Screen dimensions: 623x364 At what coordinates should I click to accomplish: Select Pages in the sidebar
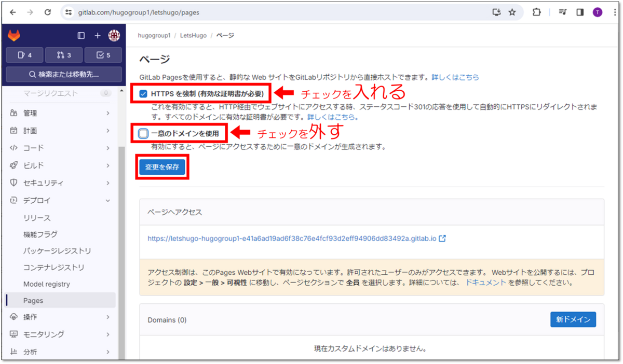tap(61, 301)
